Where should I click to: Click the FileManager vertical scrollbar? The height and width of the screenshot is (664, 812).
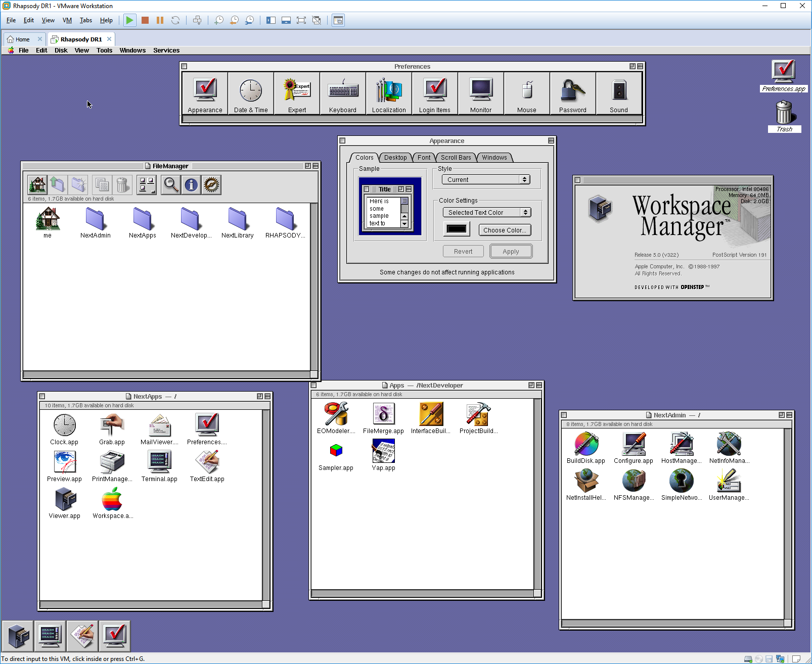[x=314, y=287]
